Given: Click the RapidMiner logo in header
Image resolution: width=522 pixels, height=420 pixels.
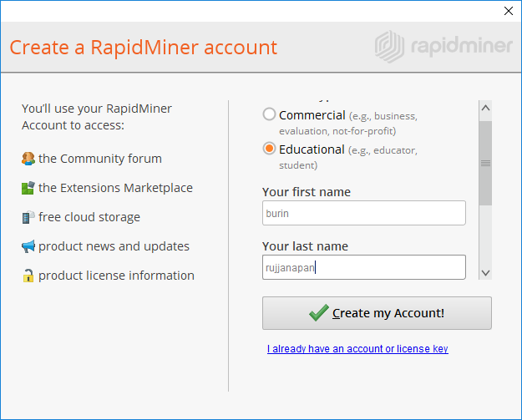Looking at the screenshot, I should pyautogui.click(x=443, y=45).
